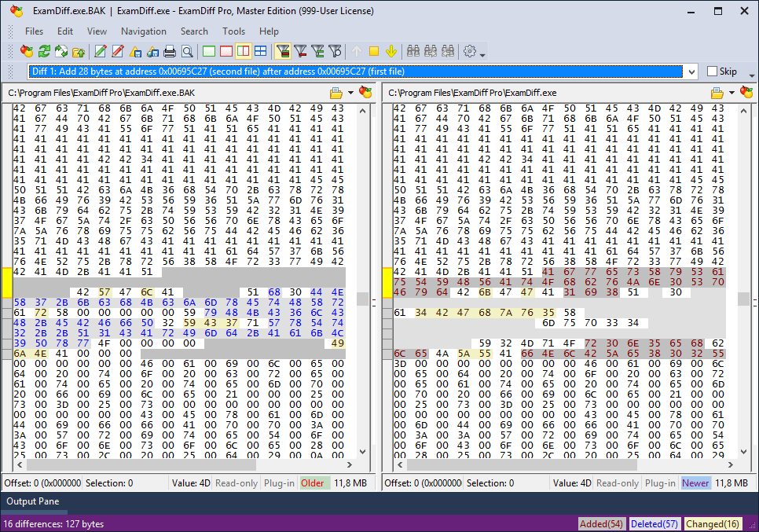The width and height of the screenshot is (759, 532).
Task: Toggle the show-only-differences filter icon
Action: pos(282,51)
